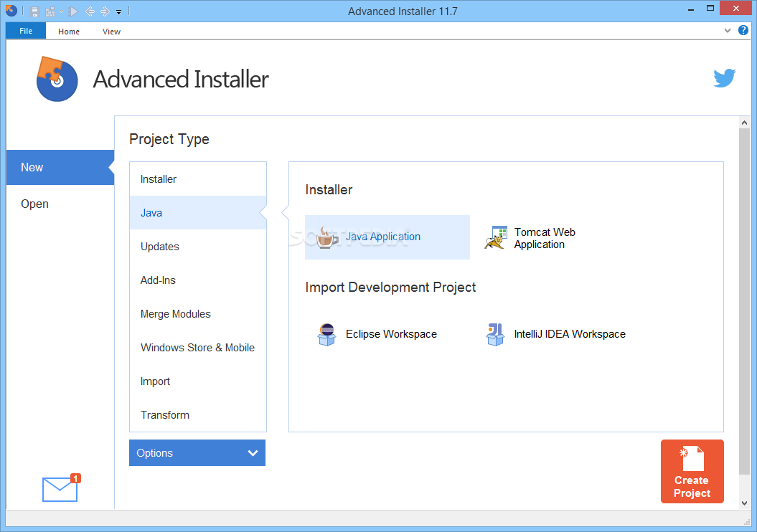Expand the Options dropdown panel
This screenshot has height=532, width=757.
(x=197, y=453)
